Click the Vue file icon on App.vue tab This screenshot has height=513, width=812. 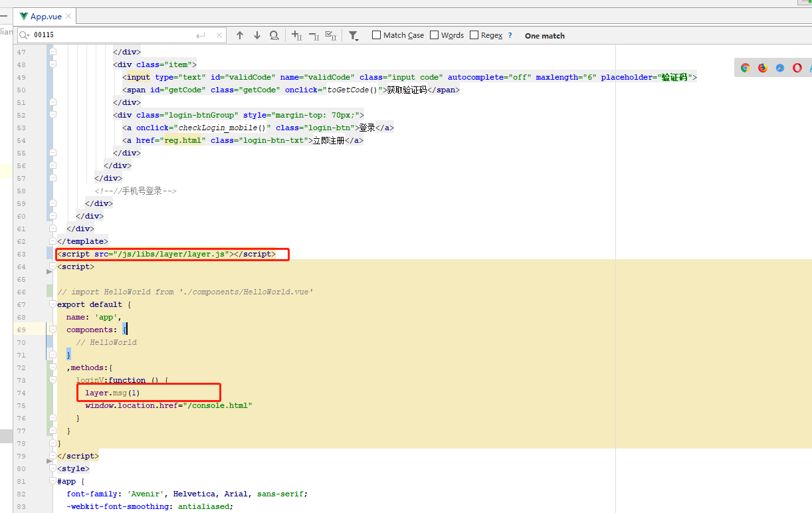24,16
